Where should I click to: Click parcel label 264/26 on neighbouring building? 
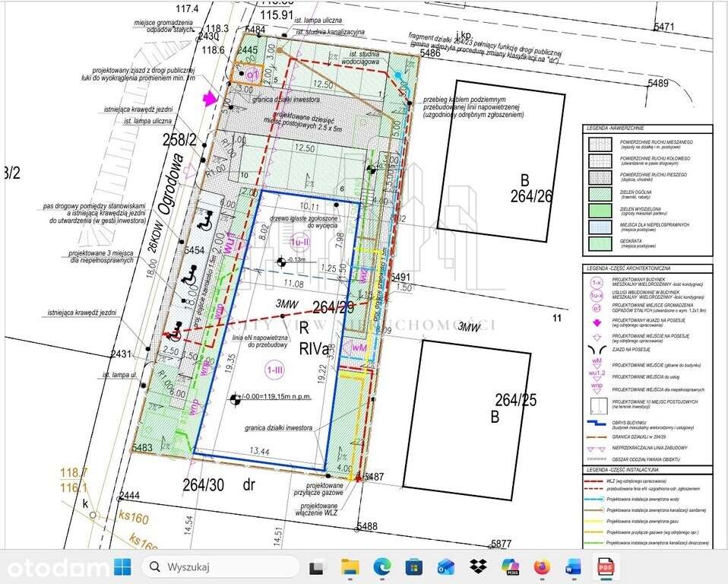point(532,196)
